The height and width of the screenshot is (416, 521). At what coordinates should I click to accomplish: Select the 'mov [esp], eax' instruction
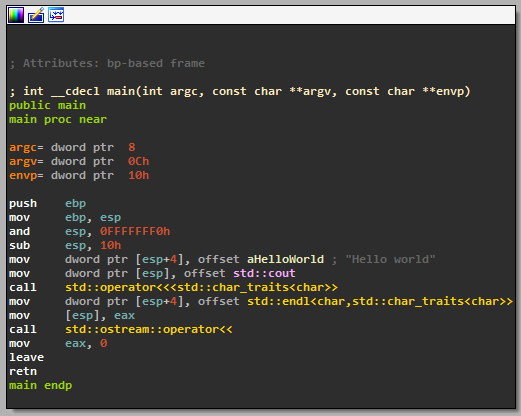[x=72, y=316]
